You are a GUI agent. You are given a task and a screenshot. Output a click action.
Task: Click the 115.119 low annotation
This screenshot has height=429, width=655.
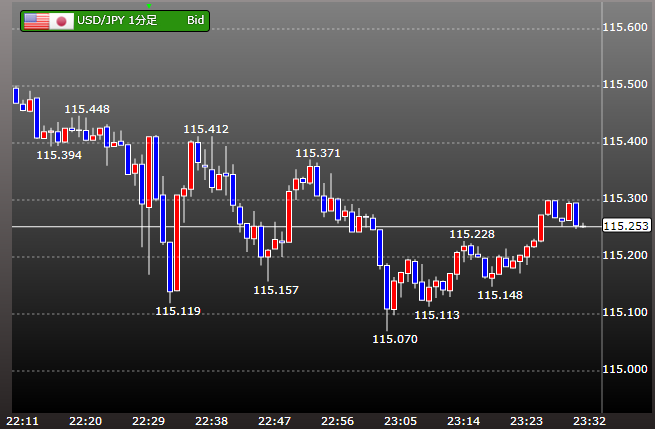point(178,311)
